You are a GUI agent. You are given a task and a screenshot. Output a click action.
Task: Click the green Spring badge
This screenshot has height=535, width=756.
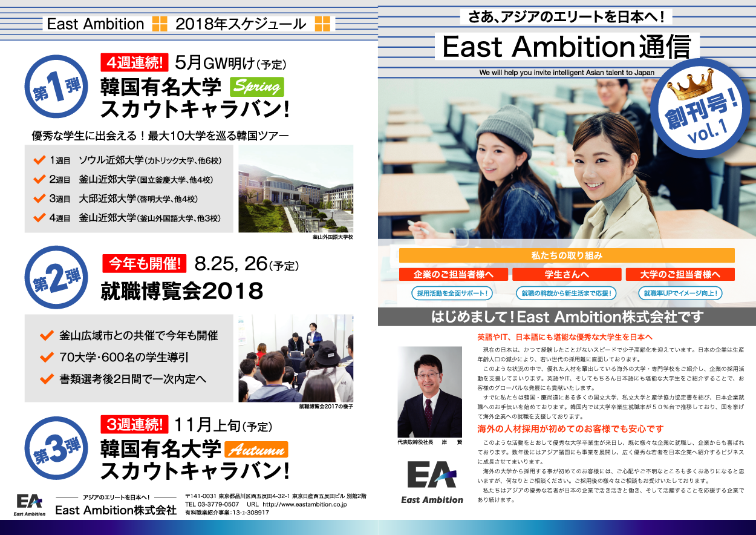pyautogui.click(x=257, y=87)
